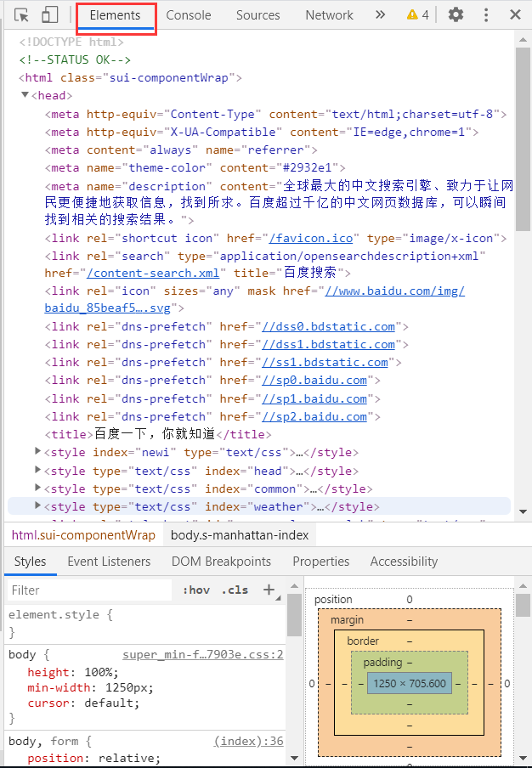
Task: Expand the style index="weather" node
Action: [x=37, y=506]
